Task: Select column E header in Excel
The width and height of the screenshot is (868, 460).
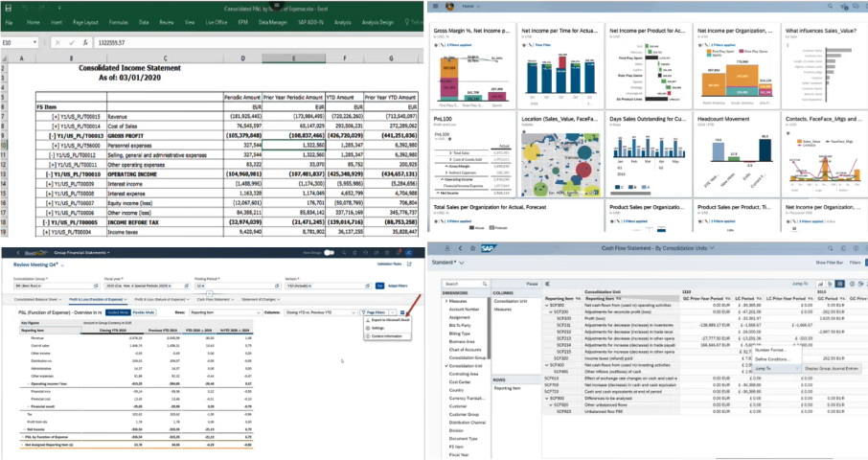Action: point(293,57)
